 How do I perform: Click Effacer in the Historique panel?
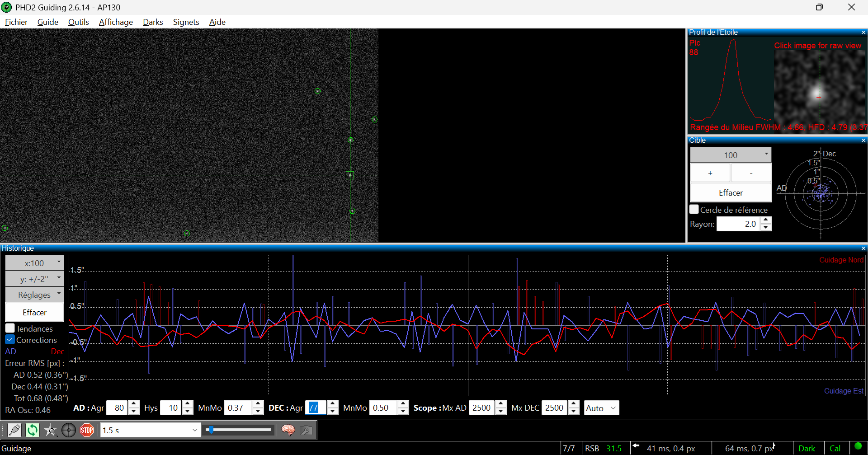click(34, 312)
